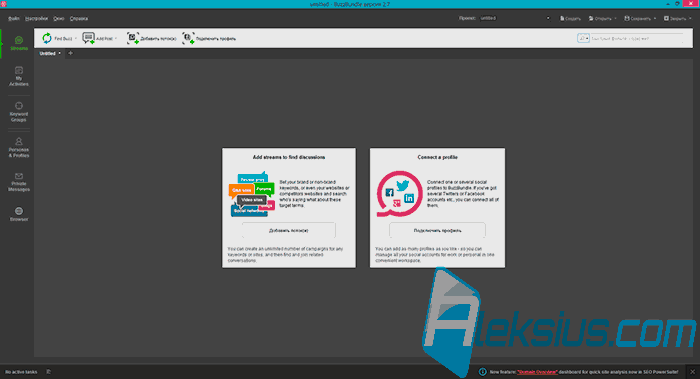
Task: Click the quick filter search field
Action: [x=637, y=38]
